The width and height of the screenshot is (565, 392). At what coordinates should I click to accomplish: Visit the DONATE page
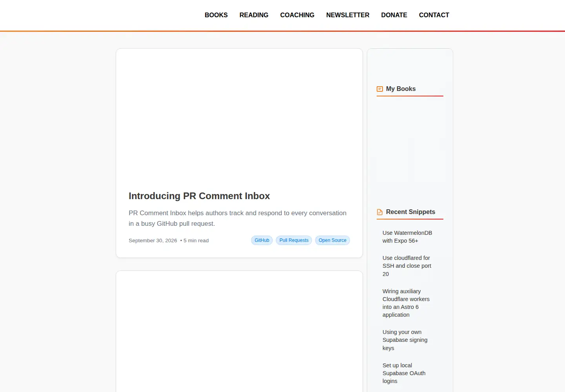[394, 15]
